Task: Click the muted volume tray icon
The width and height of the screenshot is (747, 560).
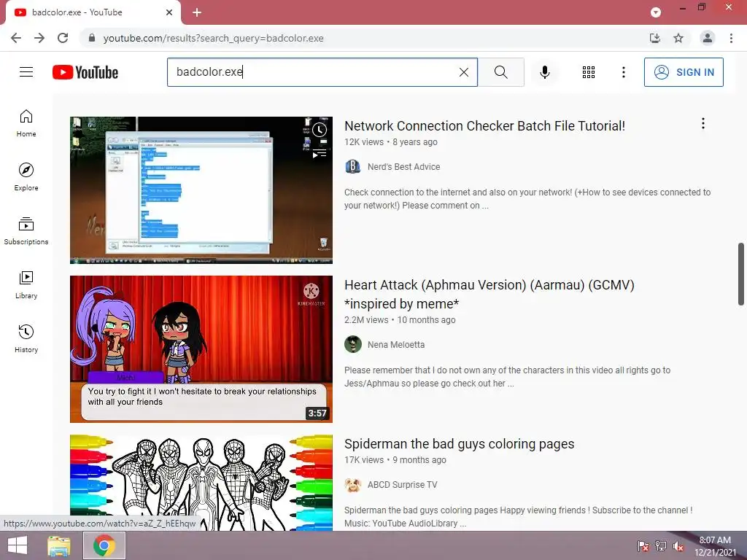Action: tap(678, 546)
